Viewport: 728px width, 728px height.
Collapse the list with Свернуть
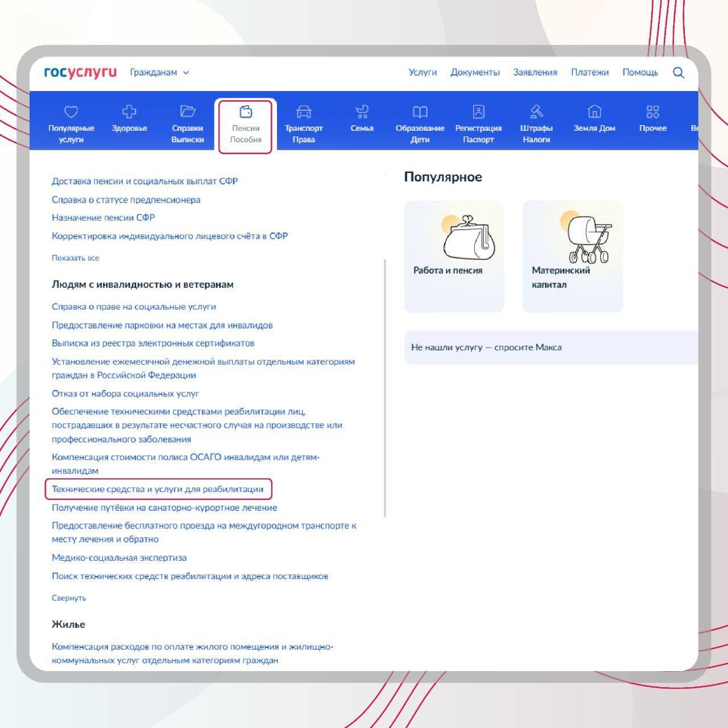(69, 598)
